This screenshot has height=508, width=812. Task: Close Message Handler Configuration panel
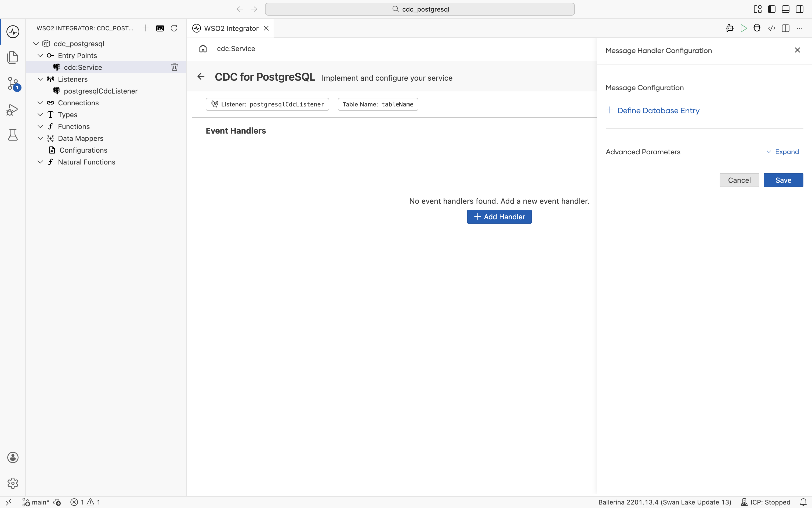click(798, 50)
